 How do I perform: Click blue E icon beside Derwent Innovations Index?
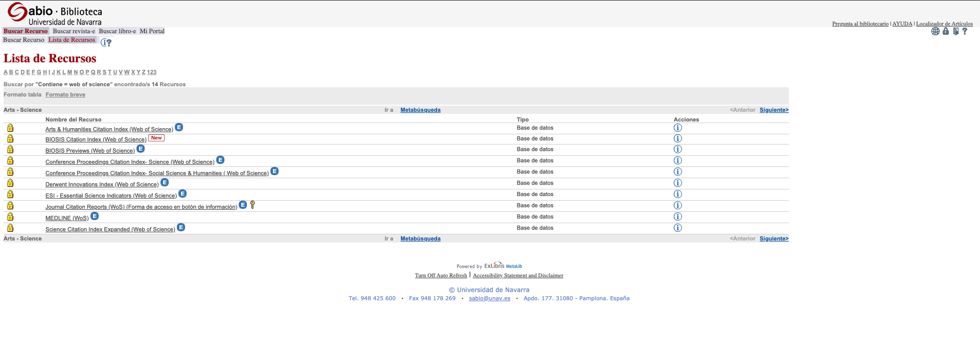click(165, 182)
